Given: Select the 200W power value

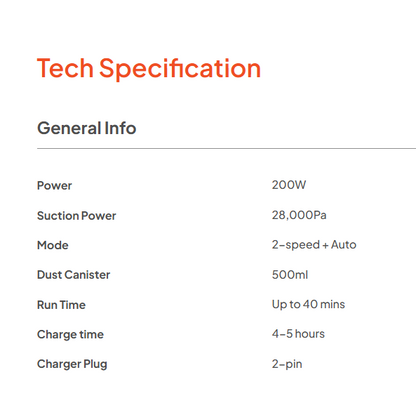Looking at the screenshot, I should click(289, 185).
